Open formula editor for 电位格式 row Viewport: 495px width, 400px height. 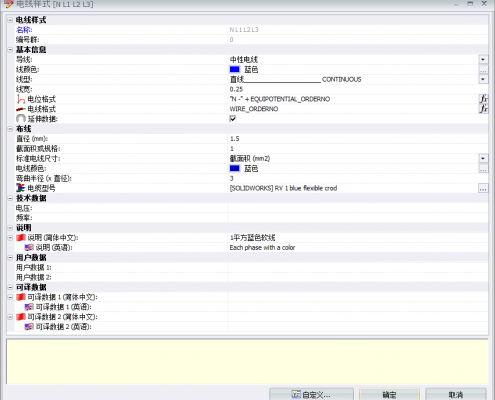point(483,99)
